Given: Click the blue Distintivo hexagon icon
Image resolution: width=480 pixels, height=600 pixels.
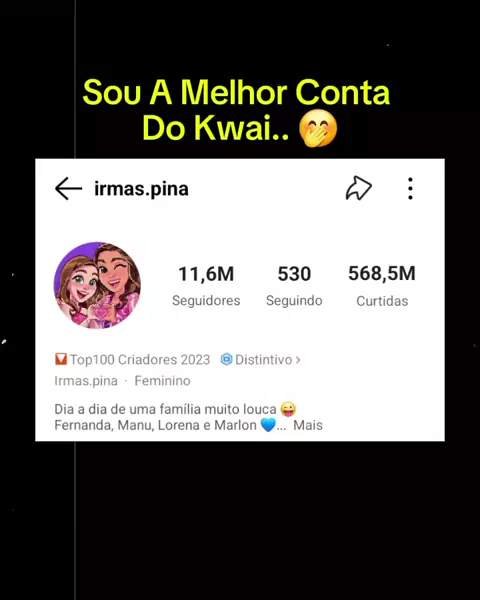Looking at the screenshot, I should click(x=227, y=359).
